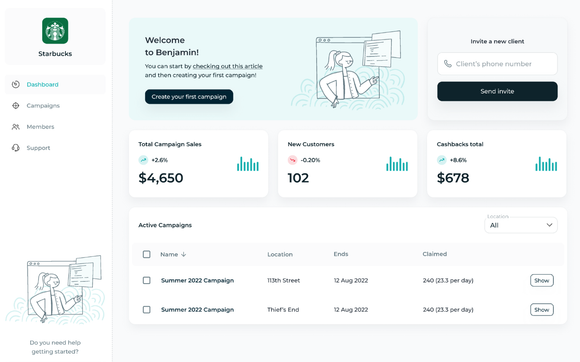Click the sort arrow beside Name column
This screenshot has width=580, height=362.
point(183,254)
